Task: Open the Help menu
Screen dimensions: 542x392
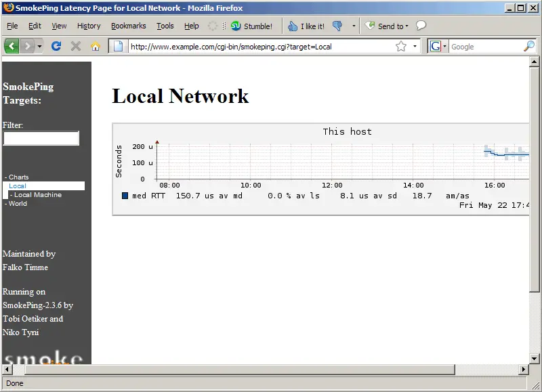Action: click(x=192, y=26)
